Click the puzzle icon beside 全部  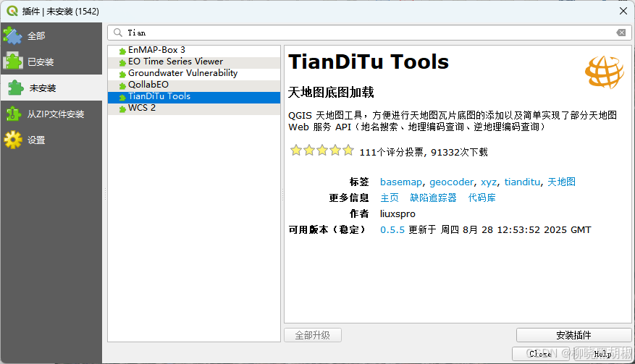(x=13, y=35)
